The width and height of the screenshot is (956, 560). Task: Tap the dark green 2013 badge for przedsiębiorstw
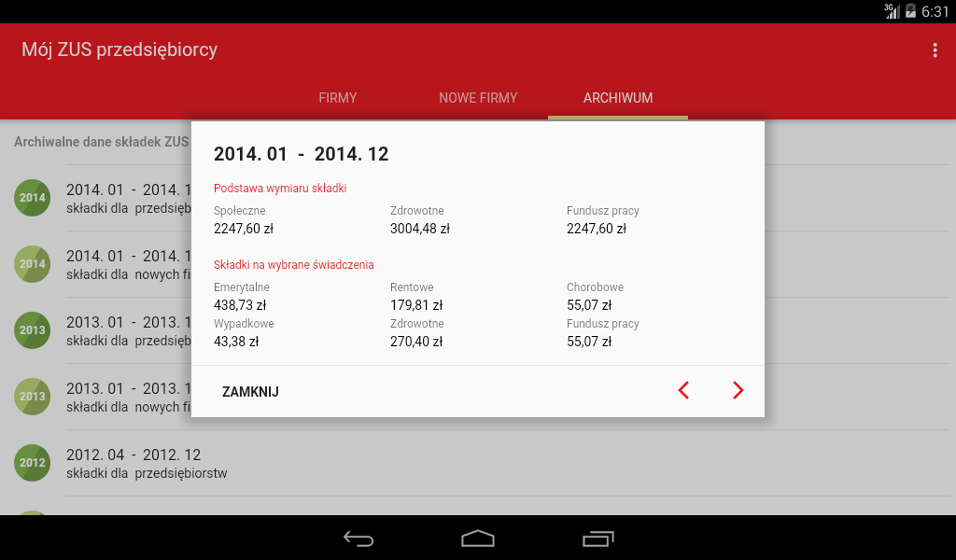(x=33, y=330)
